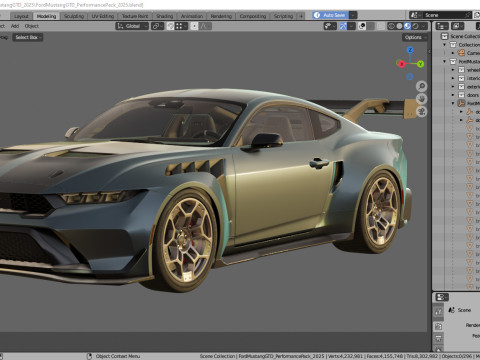Image resolution: width=480 pixels, height=360 pixels.
Task: Open the outliner display mode dropdown
Action: click(x=457, y=26)
